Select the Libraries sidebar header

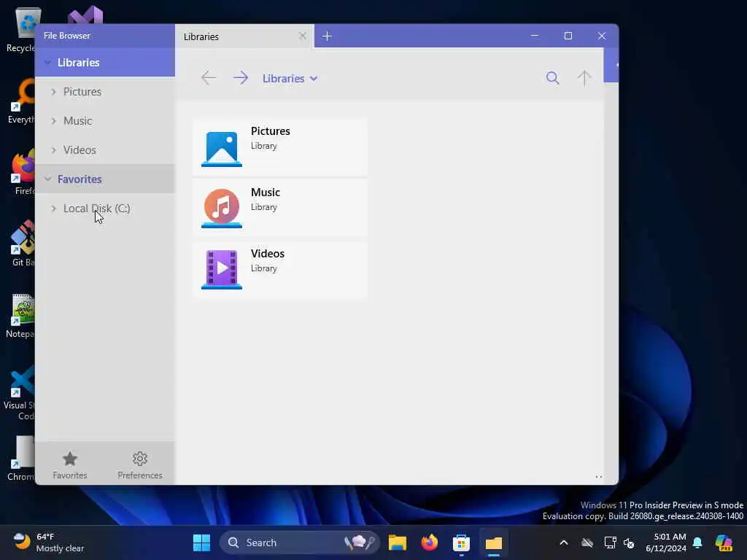click(105, 63)
